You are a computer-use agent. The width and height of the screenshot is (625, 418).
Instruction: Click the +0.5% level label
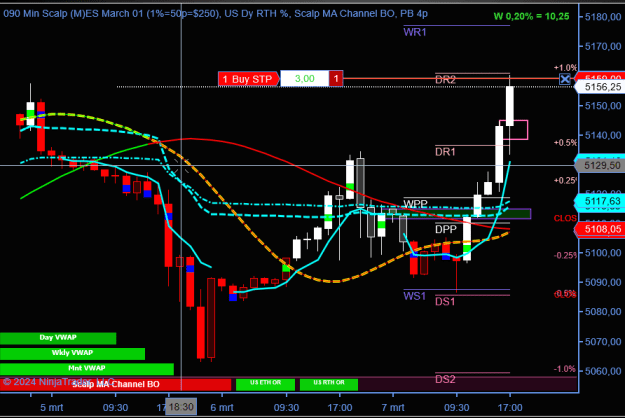(x=565, y=143)
